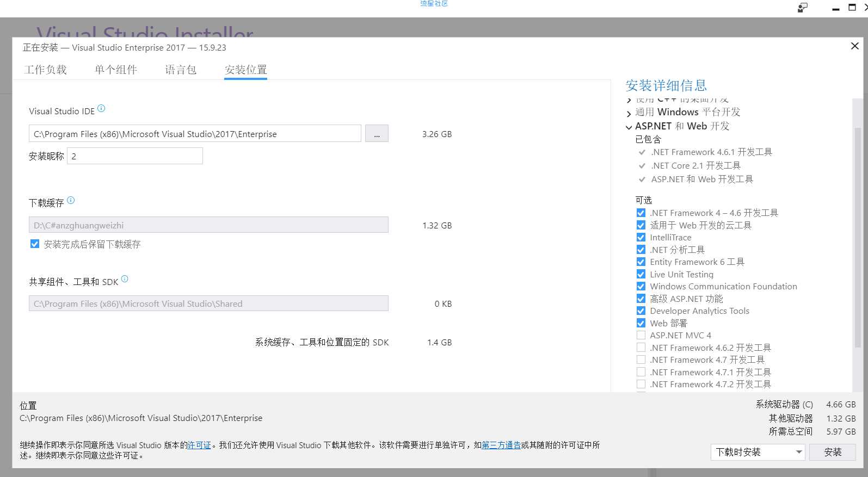Click the 5.97 GB total space value
The image size is (868, 477).
pyautogui.click(x=841, y=431)
